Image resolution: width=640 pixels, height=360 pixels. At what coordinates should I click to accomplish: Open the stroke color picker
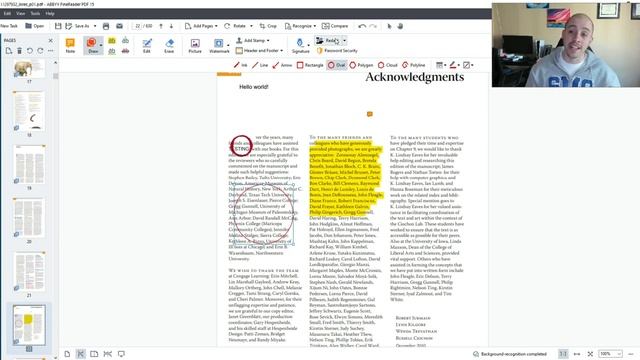(x=454, y=65)
